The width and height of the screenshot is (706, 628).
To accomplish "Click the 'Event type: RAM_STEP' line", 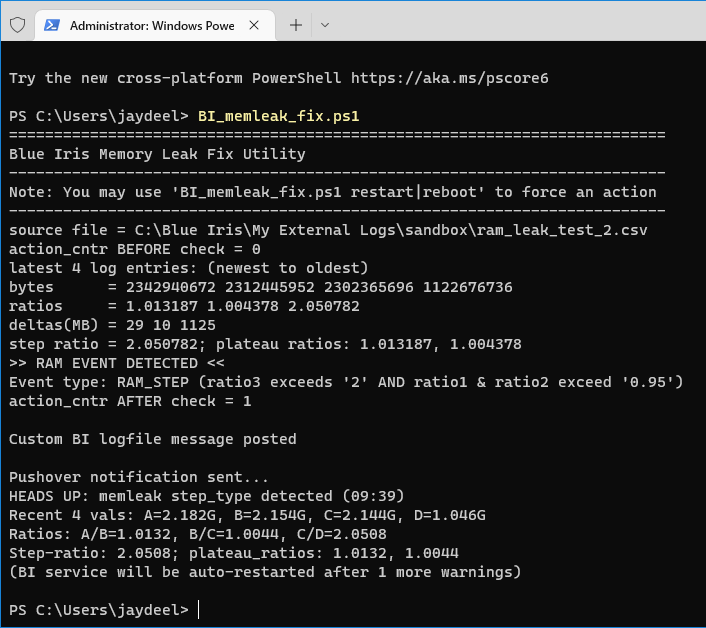I will point(346,382).
